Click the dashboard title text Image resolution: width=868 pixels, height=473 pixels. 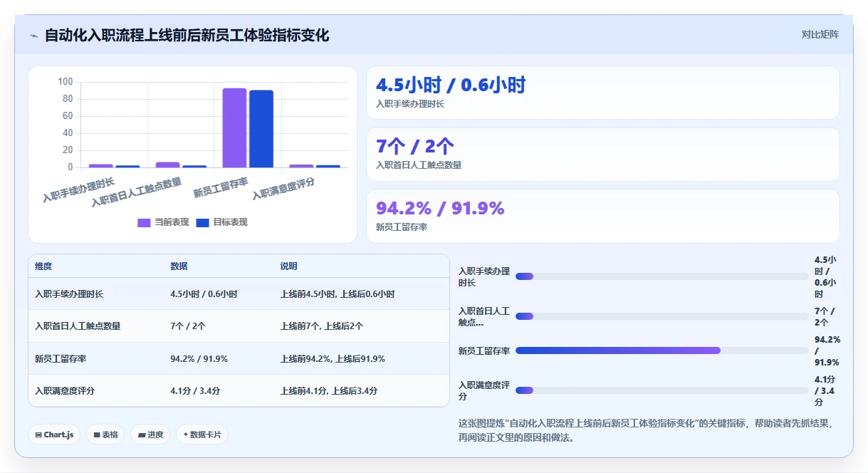coord(187,35)
